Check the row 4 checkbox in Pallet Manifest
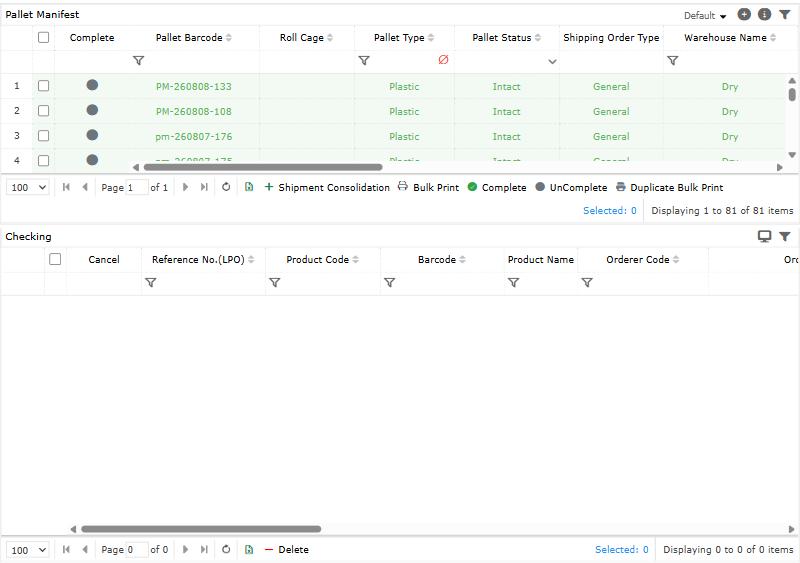800x563 pixels. click(43, 160)
